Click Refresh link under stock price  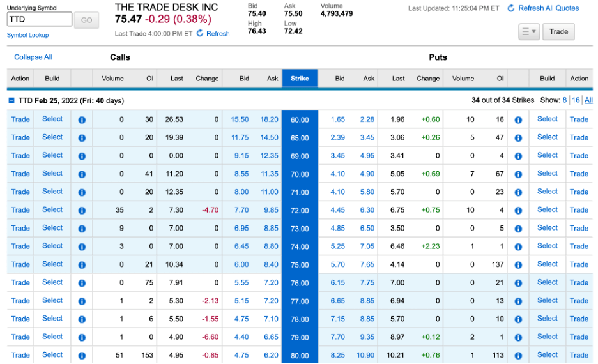pos(218,34)
